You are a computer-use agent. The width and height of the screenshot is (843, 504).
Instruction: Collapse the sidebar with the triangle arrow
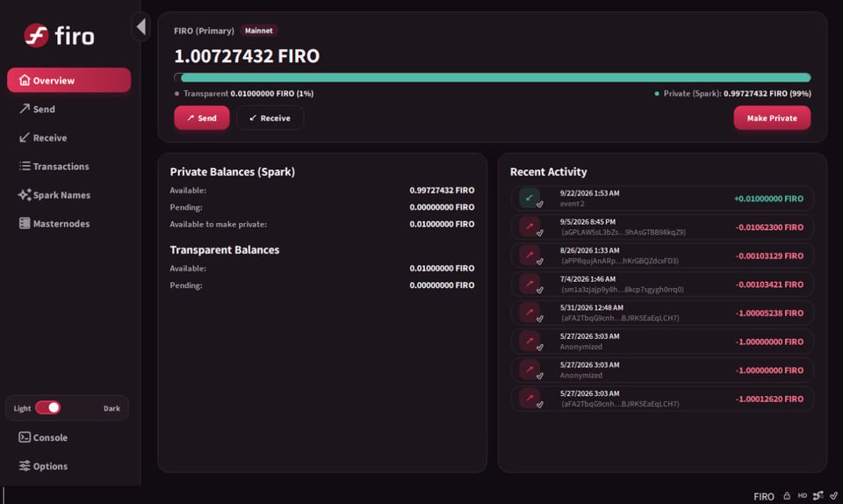click(x=141, y=26)
